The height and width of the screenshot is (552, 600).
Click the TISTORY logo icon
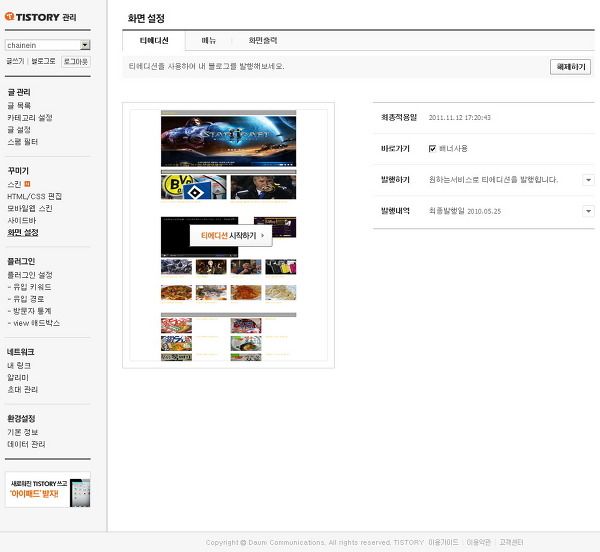point(9,16)
